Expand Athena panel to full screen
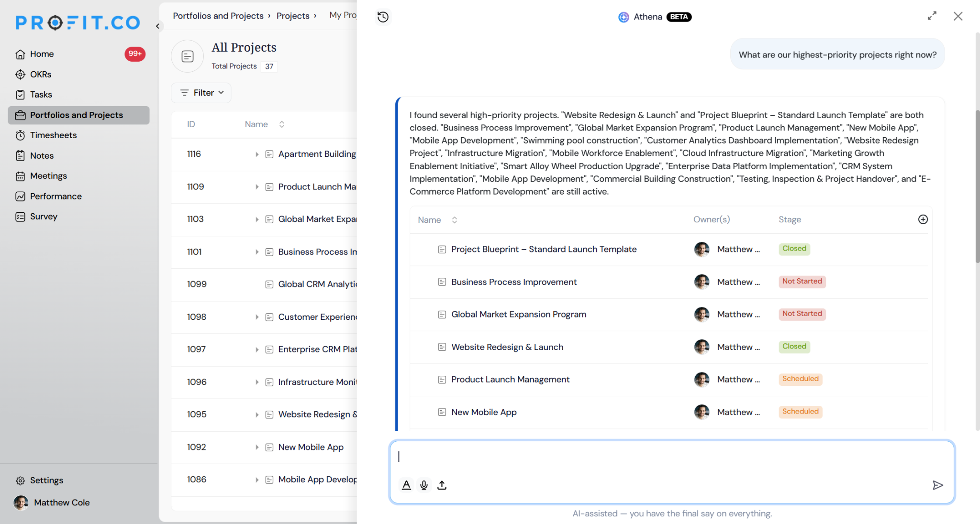 click(x=932, y=16)
